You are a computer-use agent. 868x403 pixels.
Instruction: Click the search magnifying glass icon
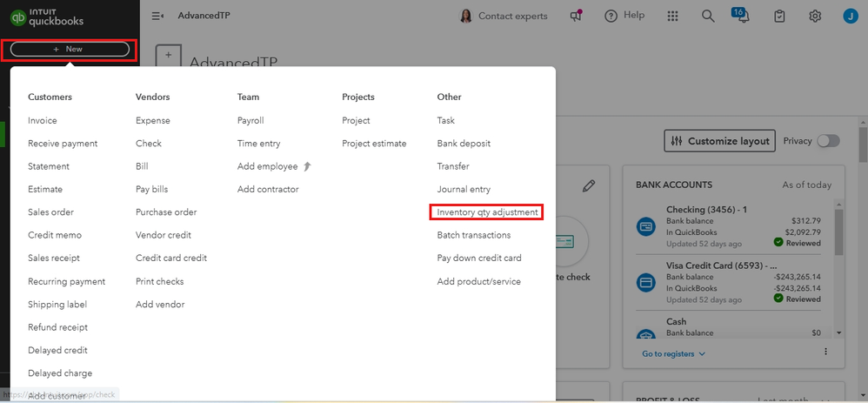coord(708,16)
